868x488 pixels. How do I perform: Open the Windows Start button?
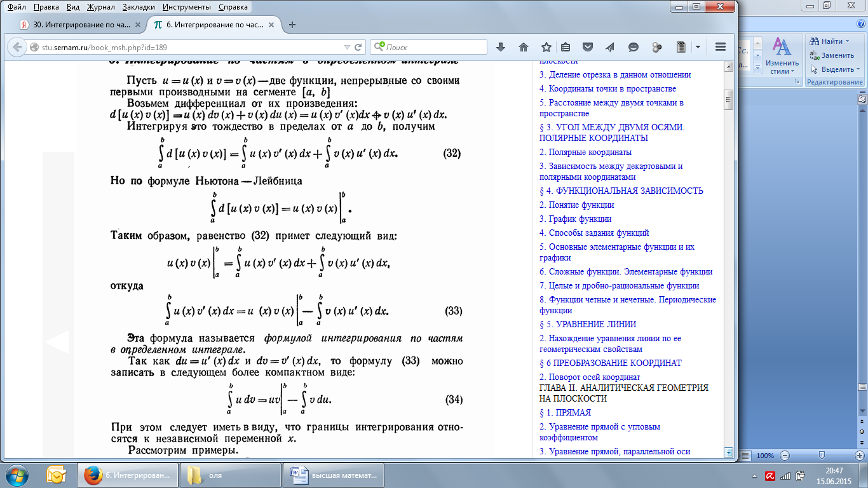click(x=17, y=475)
